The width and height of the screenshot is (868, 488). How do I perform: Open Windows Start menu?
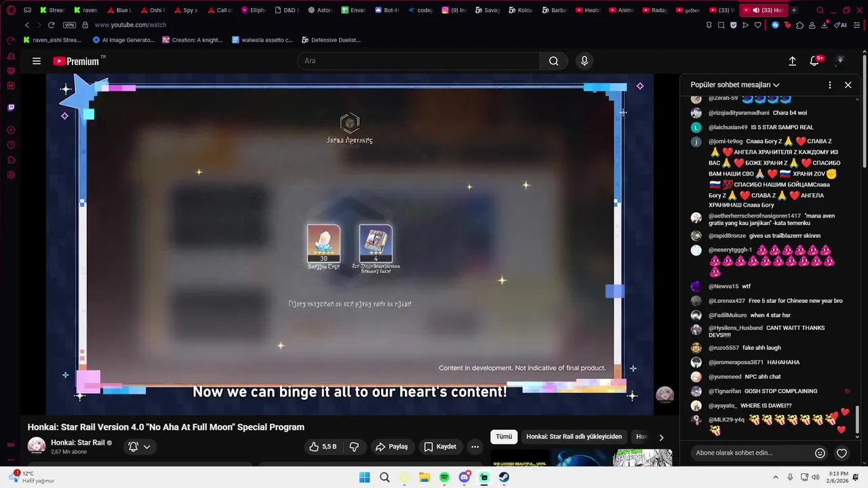click(x=364, y=477)
